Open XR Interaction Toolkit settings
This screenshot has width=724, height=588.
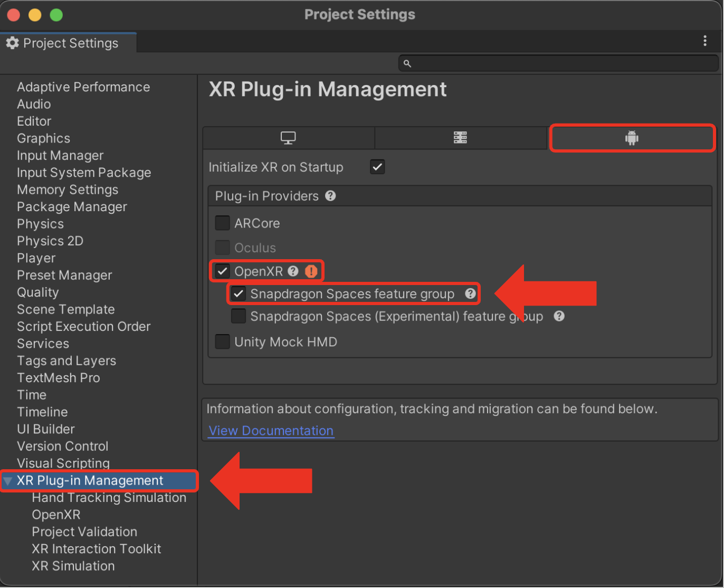(x=97, y=549)
